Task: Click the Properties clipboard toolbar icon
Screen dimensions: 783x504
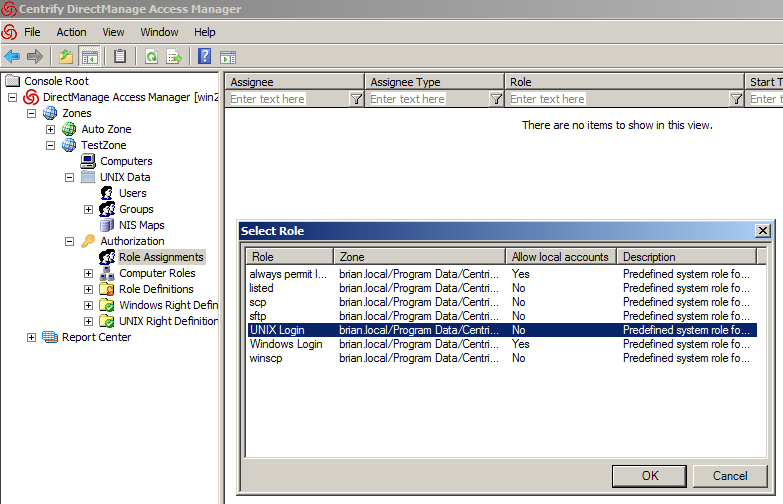Action: [x=120, y=56]
